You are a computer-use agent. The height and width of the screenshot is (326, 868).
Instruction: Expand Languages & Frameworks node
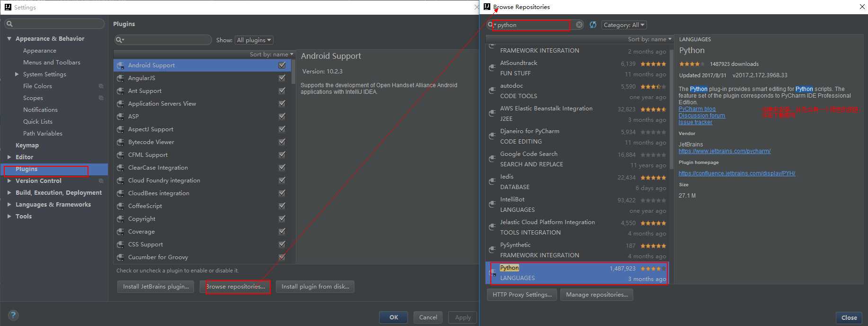click(x=9, y=205)
